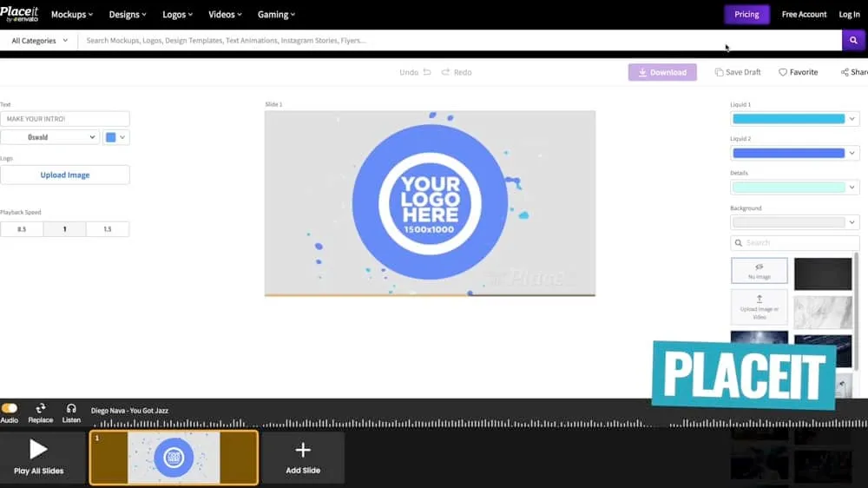Click the Pricing button
Screen dimensions: 868x488
[x=746, y=15]
